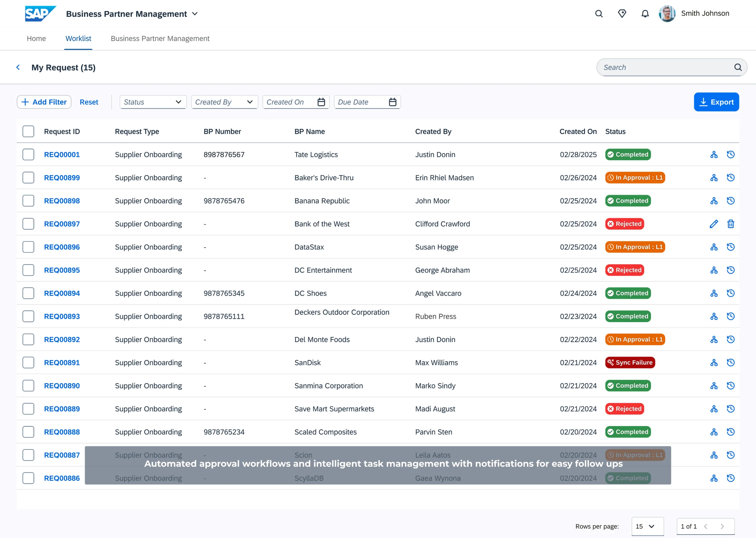756x538 pixels.
Task: Open workflow icon for REQ00894
Action: 714,293
